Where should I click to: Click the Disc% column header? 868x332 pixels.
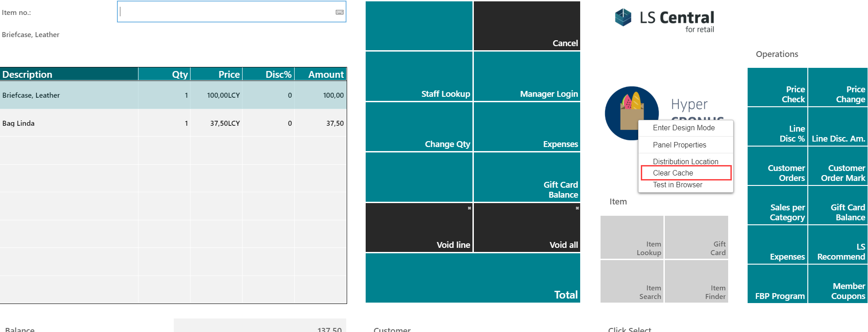268,74
